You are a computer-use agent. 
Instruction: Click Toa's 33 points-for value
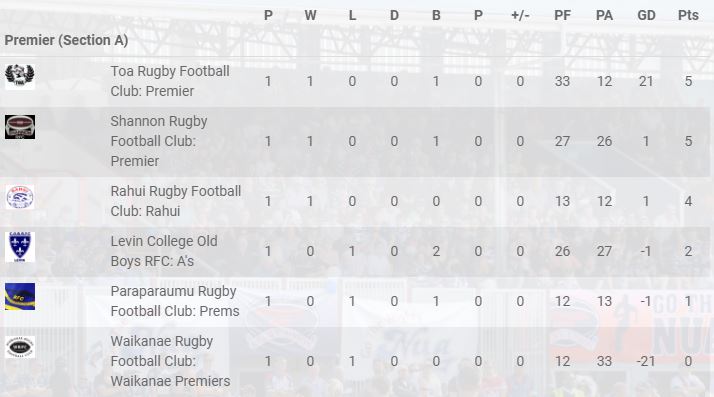562,81
